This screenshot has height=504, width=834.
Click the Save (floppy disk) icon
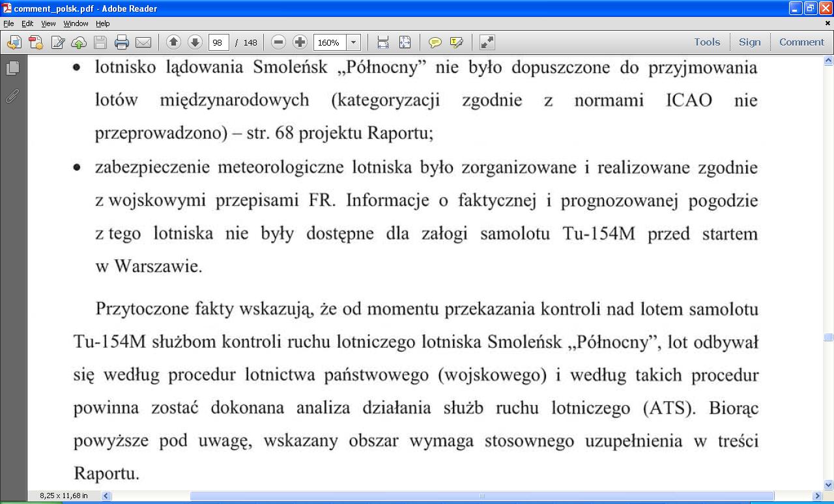(100, 42)
